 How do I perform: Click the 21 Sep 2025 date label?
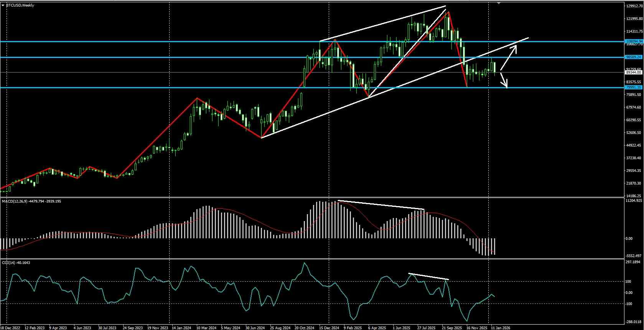[451, 328]
